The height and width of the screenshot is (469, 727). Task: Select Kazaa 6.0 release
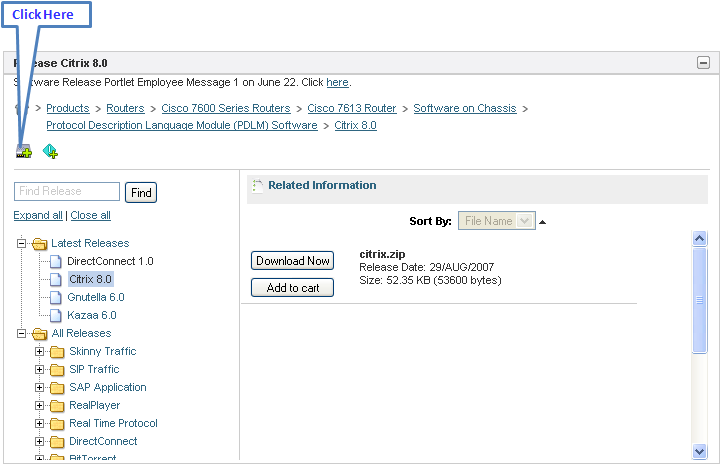tap(92, 316)
